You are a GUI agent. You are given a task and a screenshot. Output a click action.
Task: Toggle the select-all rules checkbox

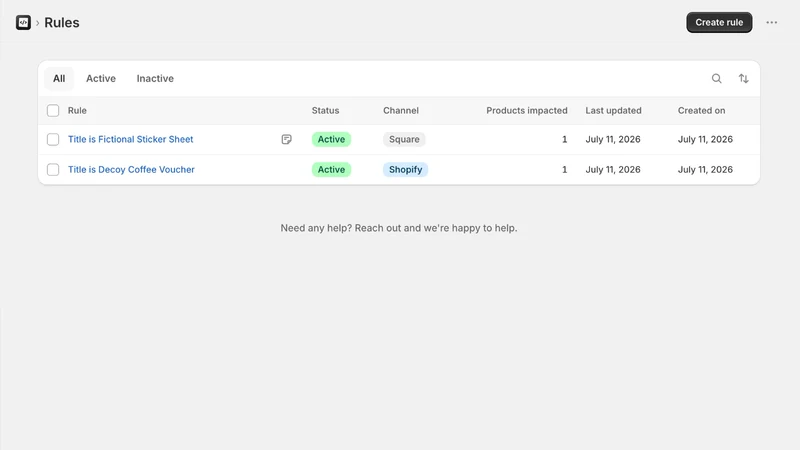pos(53,111)
